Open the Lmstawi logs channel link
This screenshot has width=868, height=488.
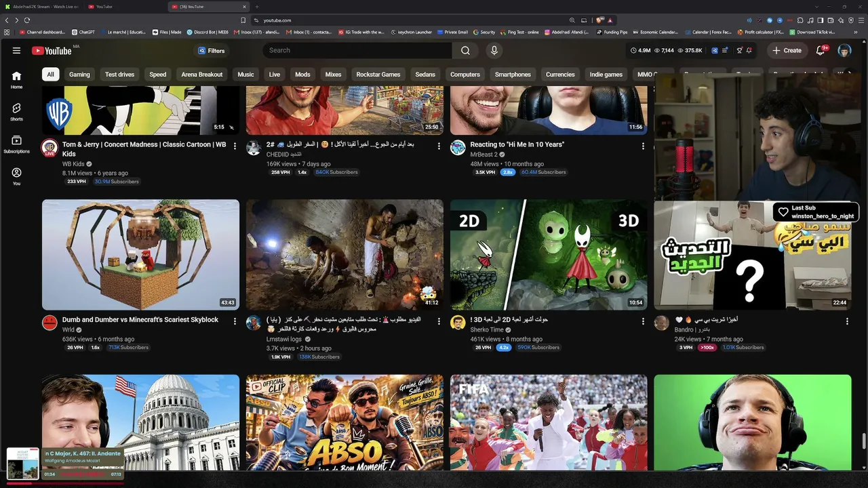(284, 339)
